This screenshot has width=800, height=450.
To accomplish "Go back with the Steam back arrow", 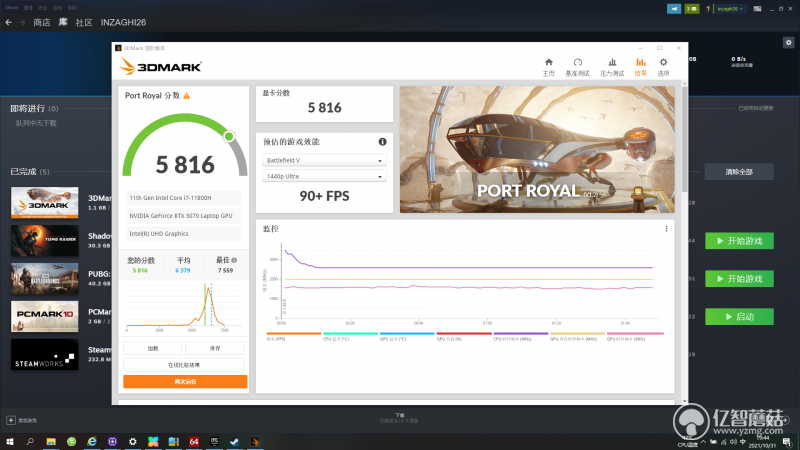I will coord(9,22).
